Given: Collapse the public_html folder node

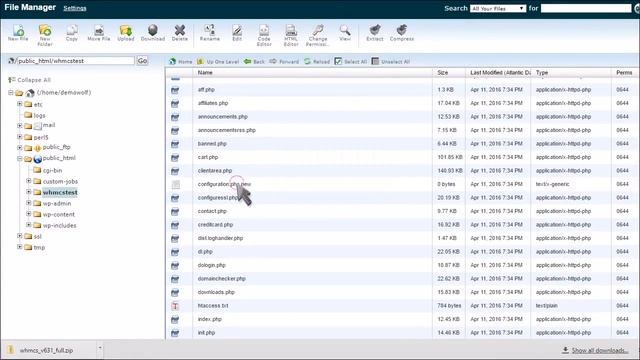Looking at the screenshot, I should (20, 158).
